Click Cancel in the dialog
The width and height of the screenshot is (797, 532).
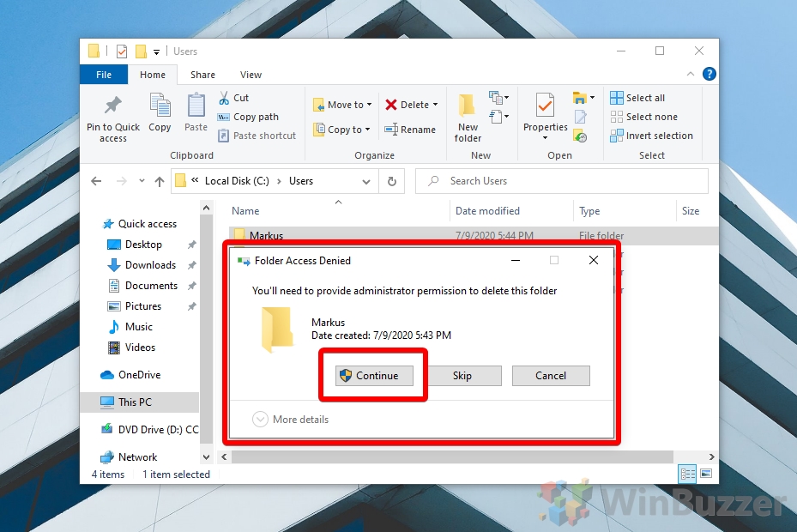[551, 375]
